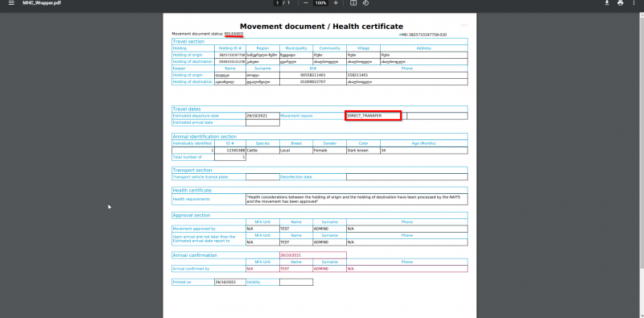The width and height of the screenshot is (644, 318).
Task: Click the Community column header
Action: pos(329,48)
